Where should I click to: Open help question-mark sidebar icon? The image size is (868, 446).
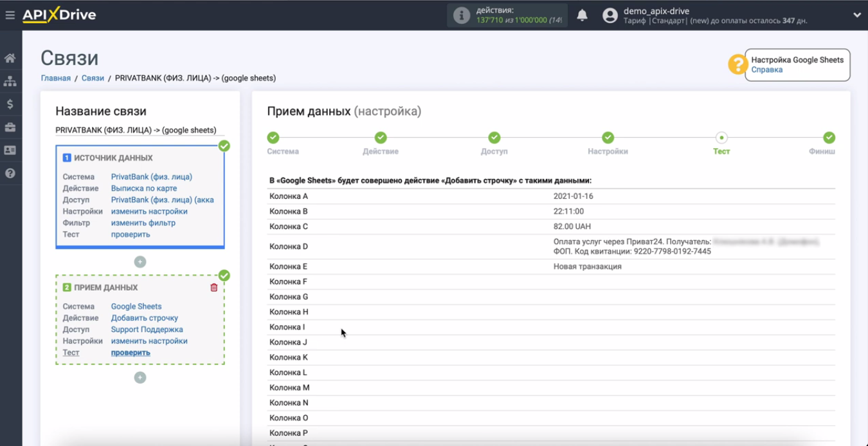click(x=10, y=173)
